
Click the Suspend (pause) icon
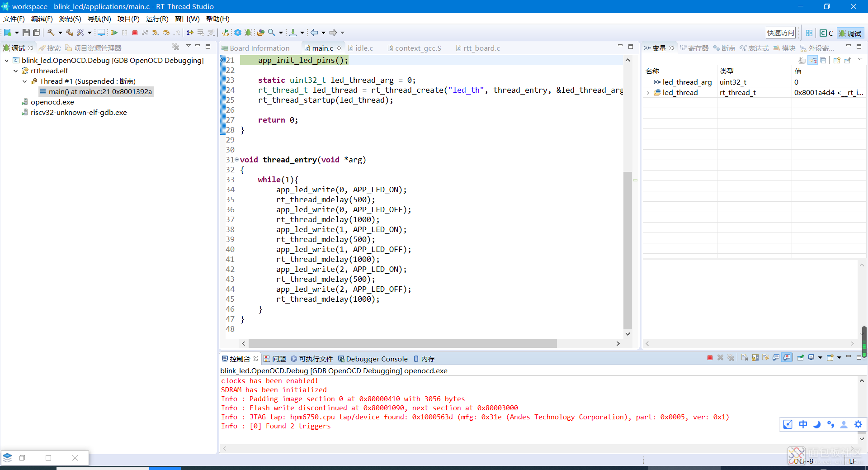124,33
